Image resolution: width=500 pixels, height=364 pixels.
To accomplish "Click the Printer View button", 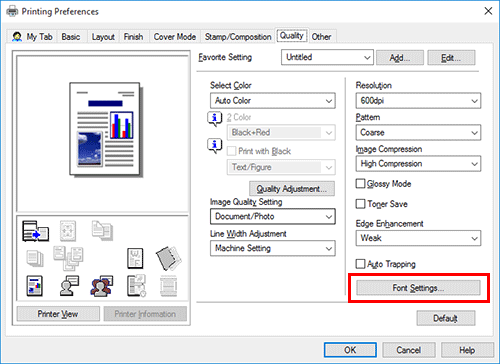I will pyautogui.click(x=58, y=314).
